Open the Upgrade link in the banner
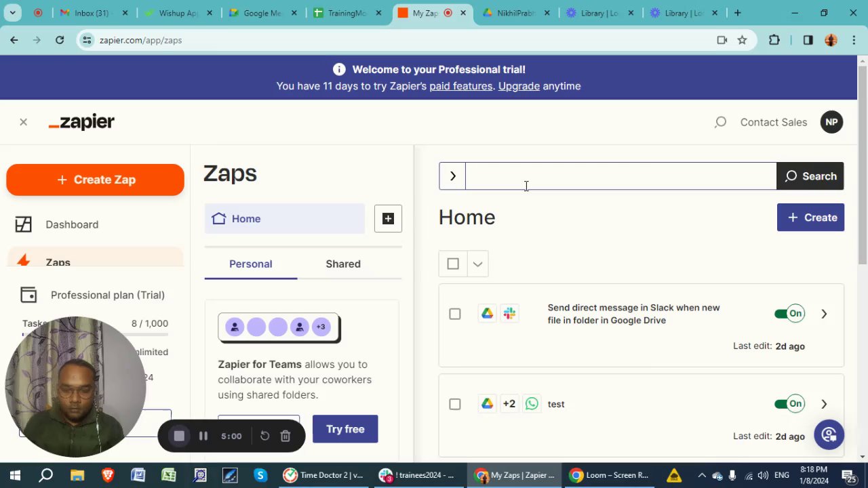Viewport: 868px width, 488px height. coord(519,86)
